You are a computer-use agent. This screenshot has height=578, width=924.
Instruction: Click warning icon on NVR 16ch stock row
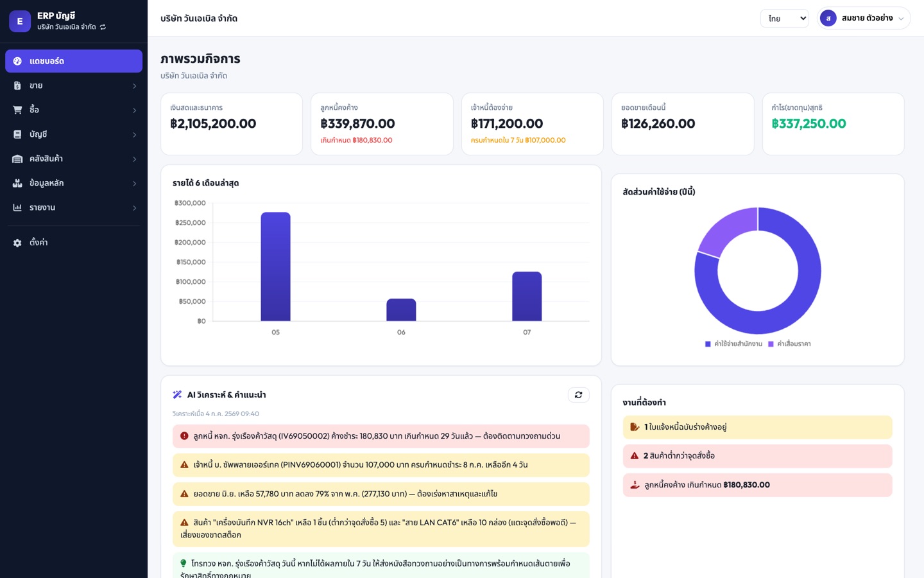coord(184,523)
